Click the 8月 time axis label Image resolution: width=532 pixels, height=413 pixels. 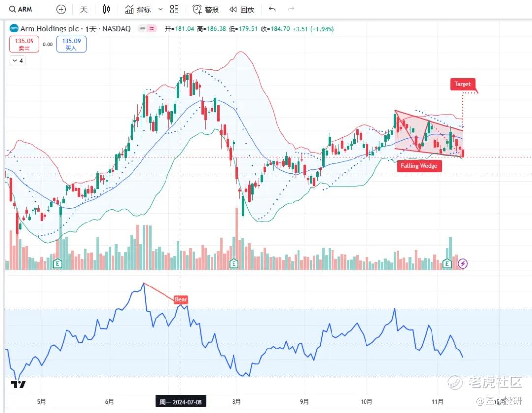(x=236, y=402)
